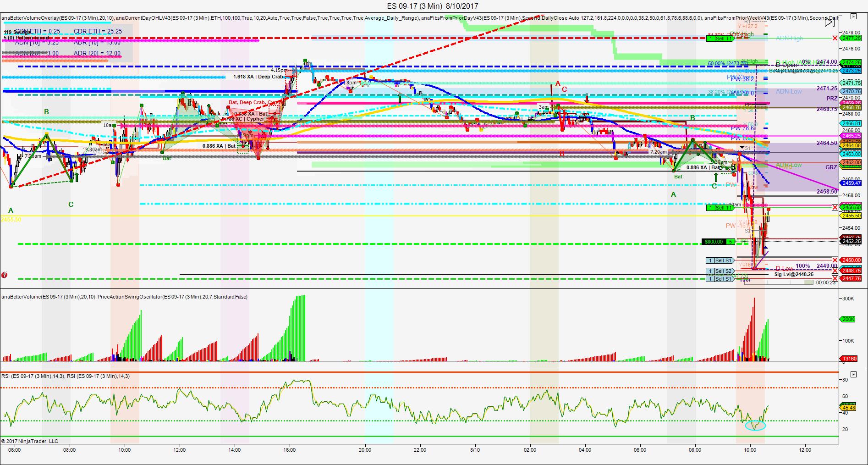Click the red 13160 volume marker

pyautogui.click(x=848, y=359)
